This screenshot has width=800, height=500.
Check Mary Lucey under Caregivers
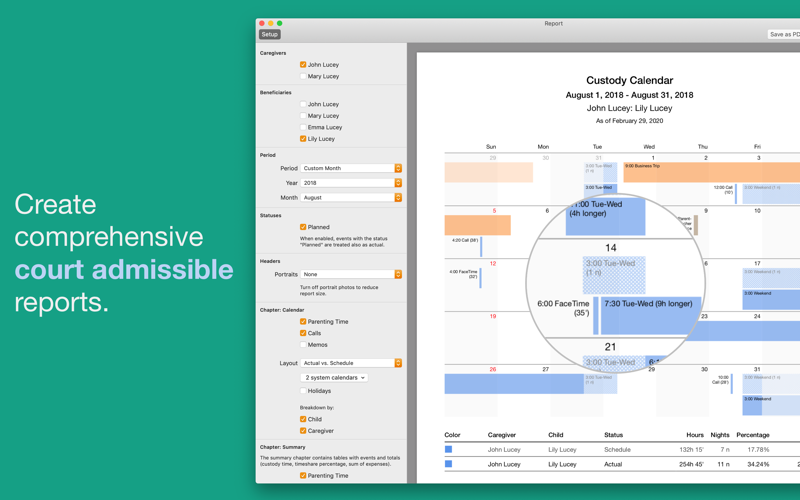[303, 76]
